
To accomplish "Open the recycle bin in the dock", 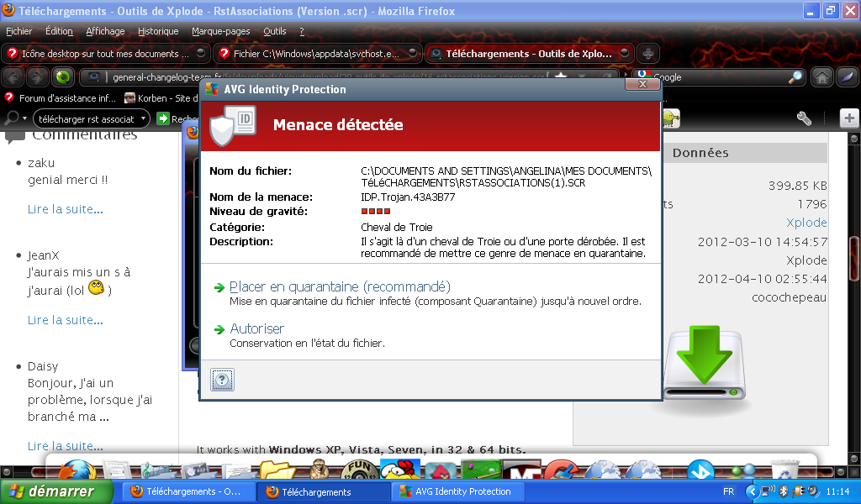I will 784,470.
